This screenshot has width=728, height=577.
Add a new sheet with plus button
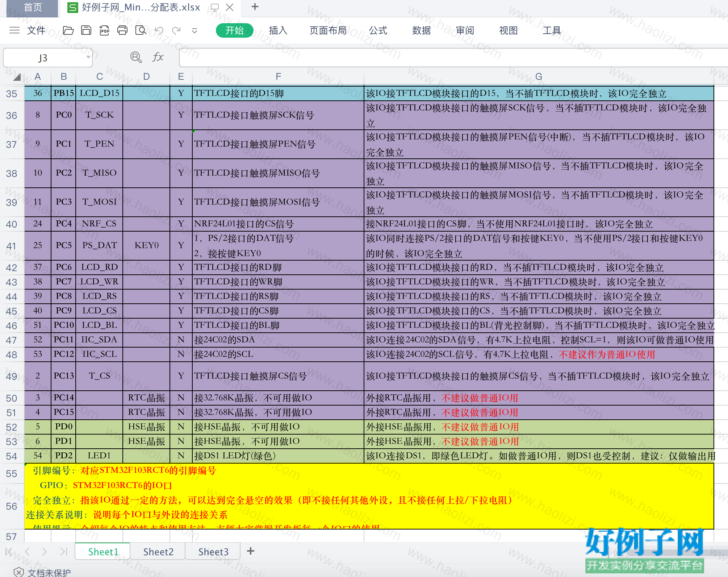click(x=251, y=551)
